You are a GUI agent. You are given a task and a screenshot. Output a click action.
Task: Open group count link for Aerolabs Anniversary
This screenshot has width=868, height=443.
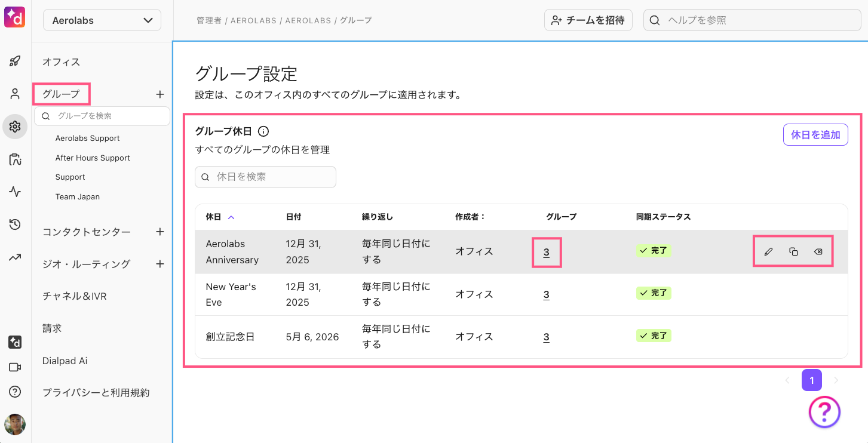click(546, 252)
